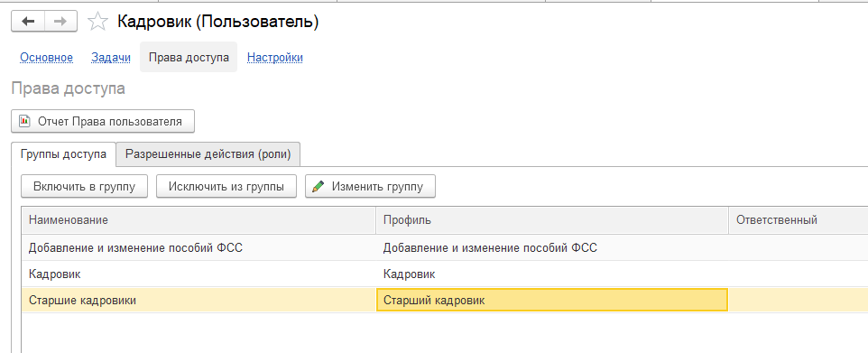Image resolution: width=868 pixels, height=353 pixels.
Task: Switch to Разрешенные действия (роли) tab
Action: coord(208,154)
